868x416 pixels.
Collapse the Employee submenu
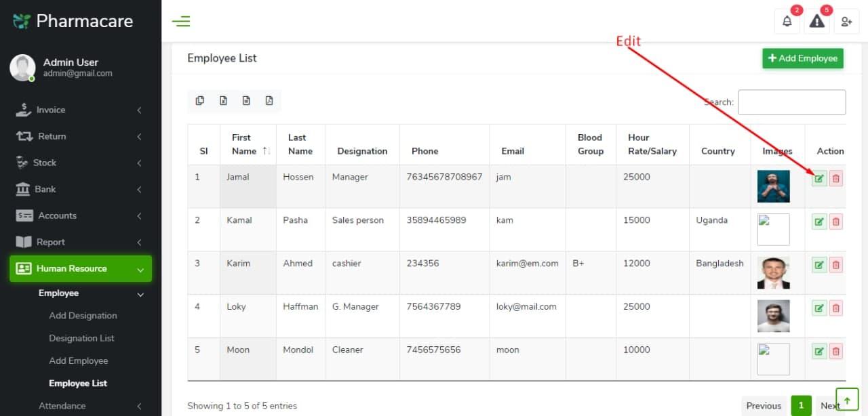tap(79, 294)
